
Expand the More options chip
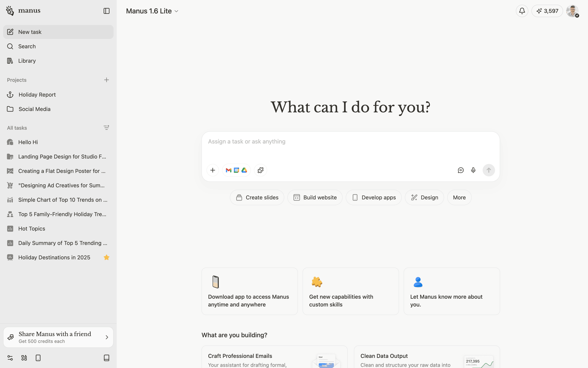(x=459, y=197)
